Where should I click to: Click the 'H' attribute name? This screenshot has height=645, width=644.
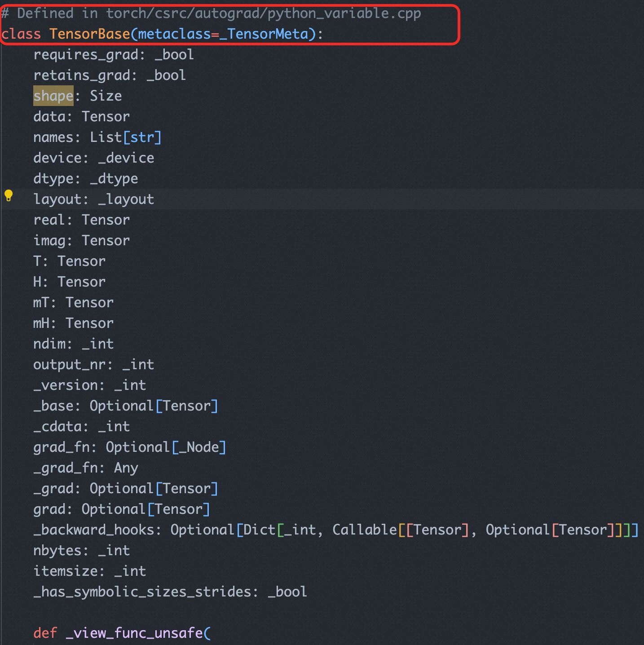tap(37, 282)
